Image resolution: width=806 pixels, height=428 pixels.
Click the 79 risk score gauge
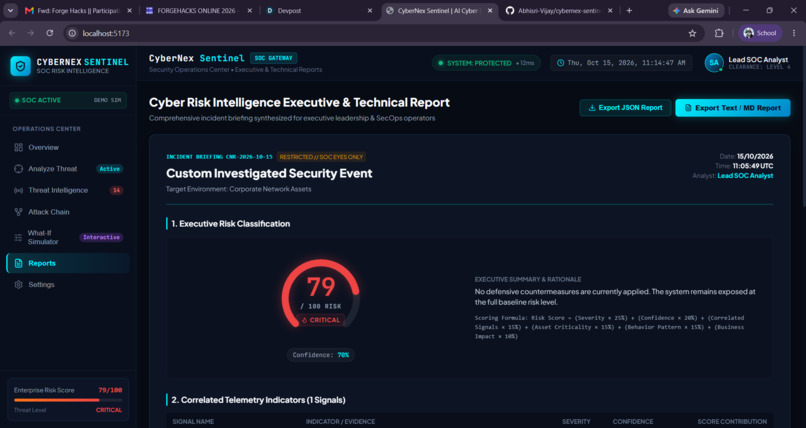(321, 294)
